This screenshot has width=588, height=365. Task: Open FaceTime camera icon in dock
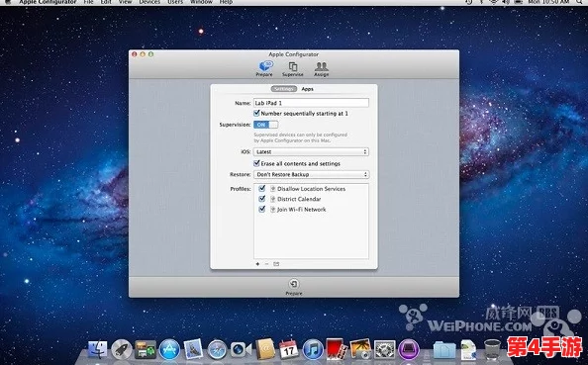tap(241, 349)
